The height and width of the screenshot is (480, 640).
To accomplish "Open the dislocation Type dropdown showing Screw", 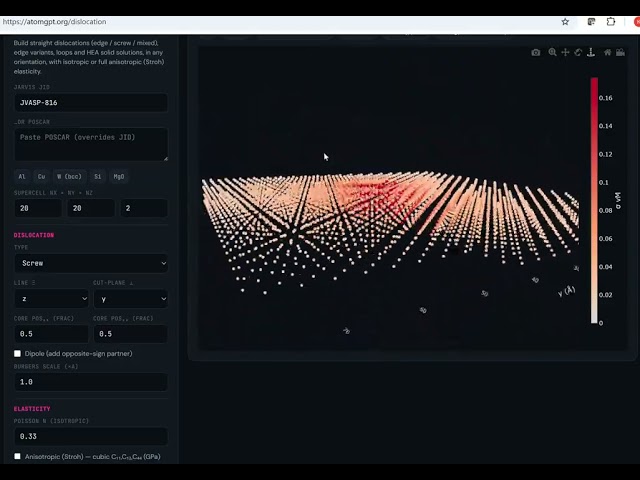I will [91, 263].
